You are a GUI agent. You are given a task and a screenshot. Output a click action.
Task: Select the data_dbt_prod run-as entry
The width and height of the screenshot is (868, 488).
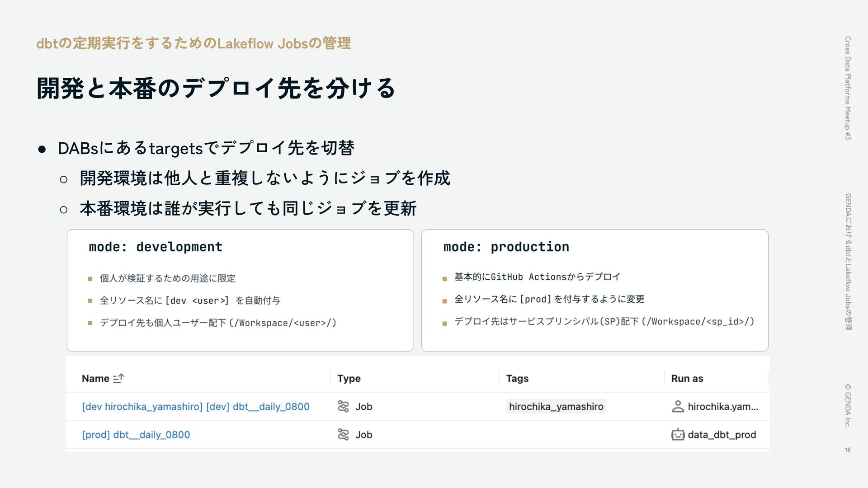click(722, 435)
